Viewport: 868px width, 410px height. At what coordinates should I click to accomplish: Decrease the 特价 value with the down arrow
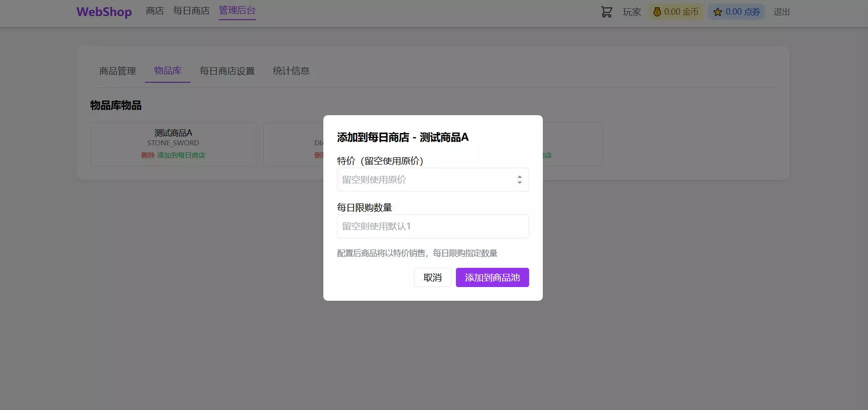pos(520,182)
